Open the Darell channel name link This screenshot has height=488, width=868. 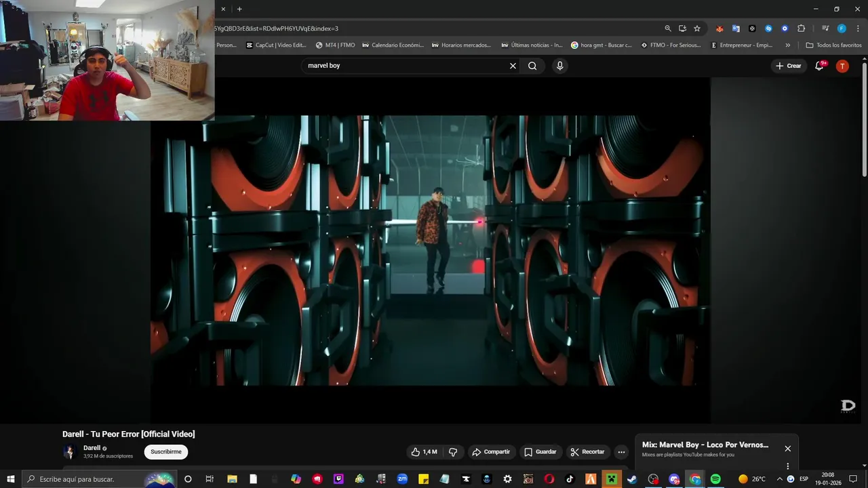pyautogui.click(x=92, y=448)
